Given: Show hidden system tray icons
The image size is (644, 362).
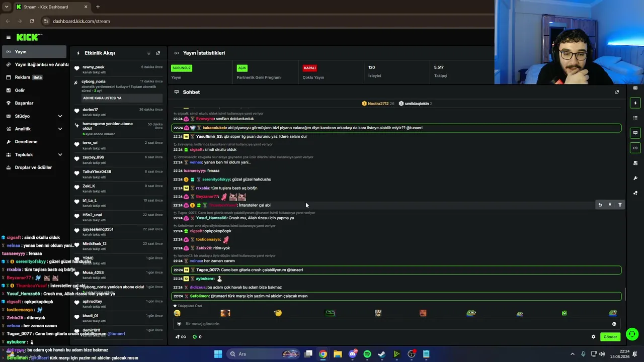Looking at the screenshot, I should tap(572, 354).
